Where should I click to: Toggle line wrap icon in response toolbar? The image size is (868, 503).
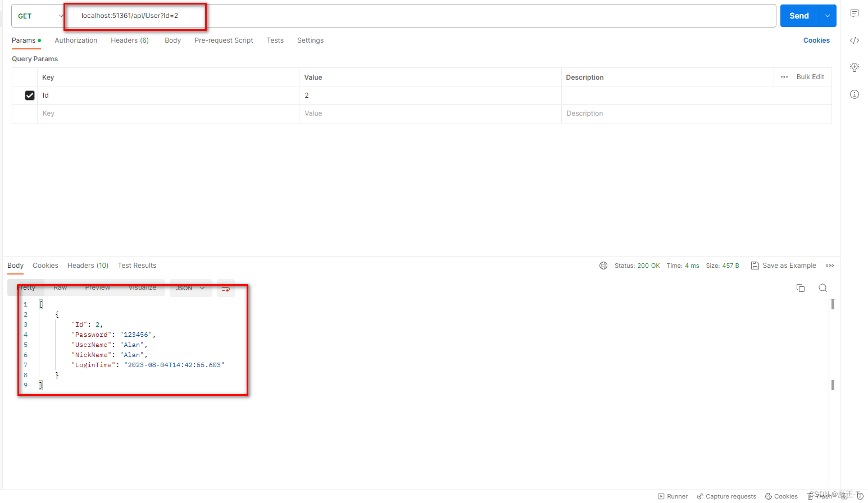click(226, 288)
